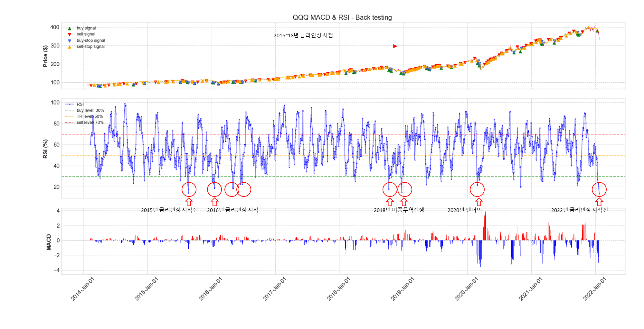The height and width of the screenshot is (329, 644).
Task: Click the 100 tick on Price axis
Action: tap(55, 82)
